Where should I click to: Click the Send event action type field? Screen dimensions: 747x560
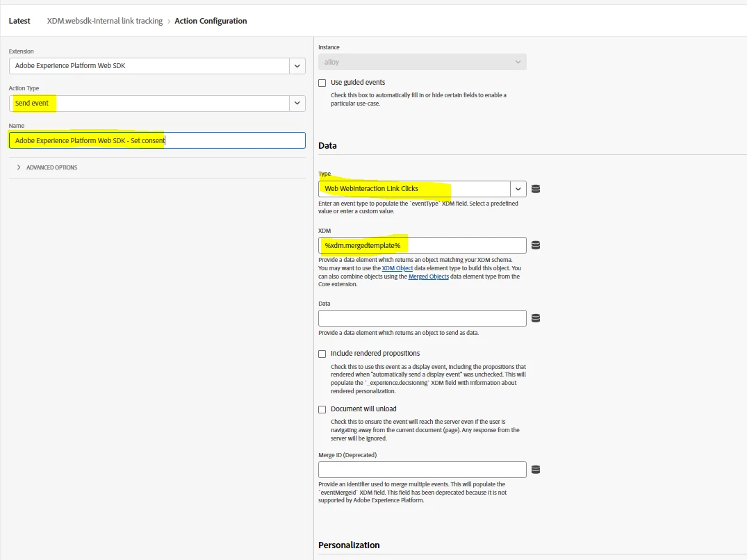pyautogui.click(x=149, y=104)
